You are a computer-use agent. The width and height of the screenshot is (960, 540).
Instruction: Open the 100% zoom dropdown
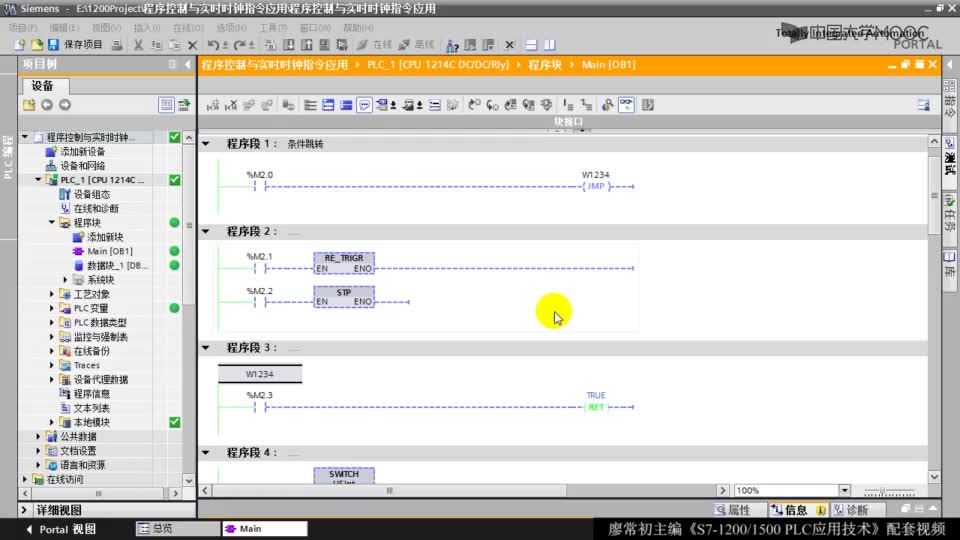click(844, 490)
